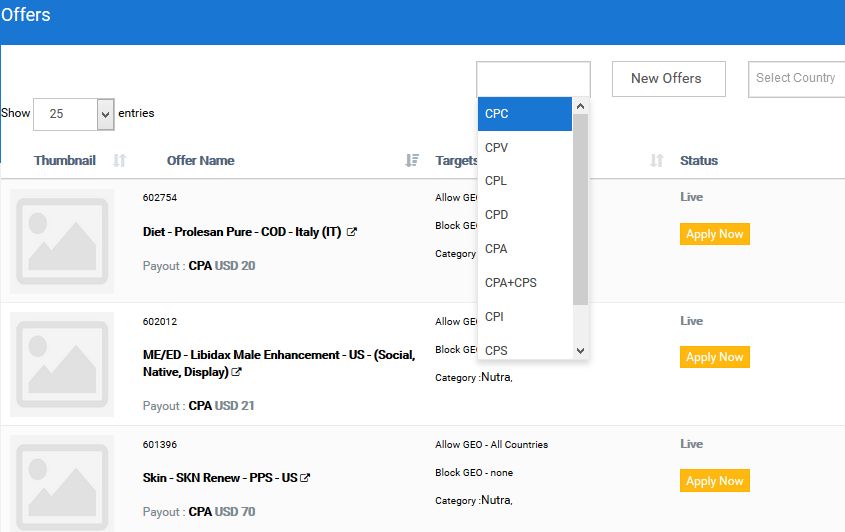Click the dropdown list scrollbar thumb
Viewport: 845px width, 532px height.
click(x=580, y=209)
